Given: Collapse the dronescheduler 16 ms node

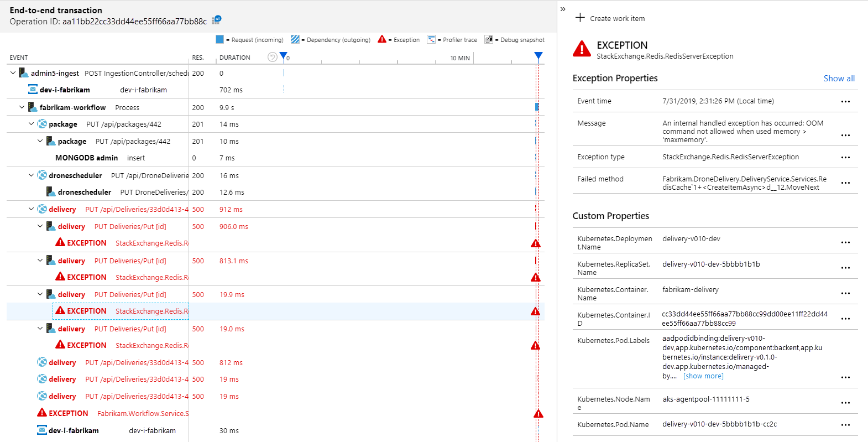Looking at the screenshot, I should click(x=32, y=175).
